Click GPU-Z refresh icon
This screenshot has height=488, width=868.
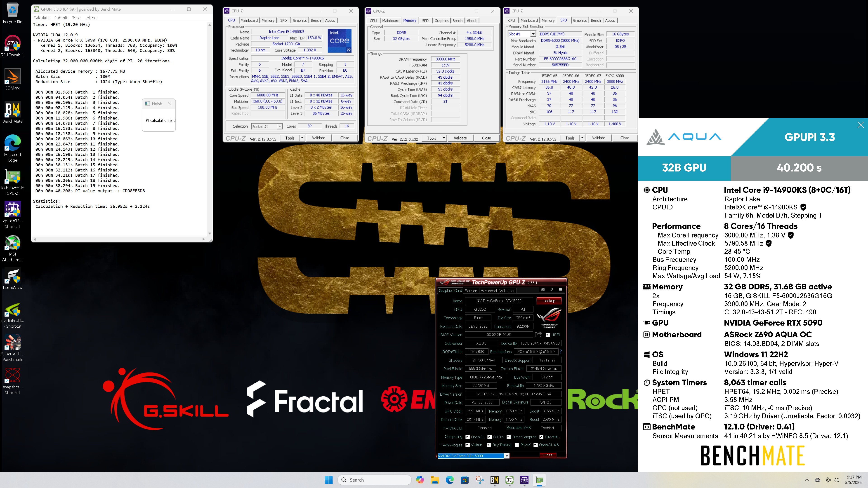tap(552, 290)
